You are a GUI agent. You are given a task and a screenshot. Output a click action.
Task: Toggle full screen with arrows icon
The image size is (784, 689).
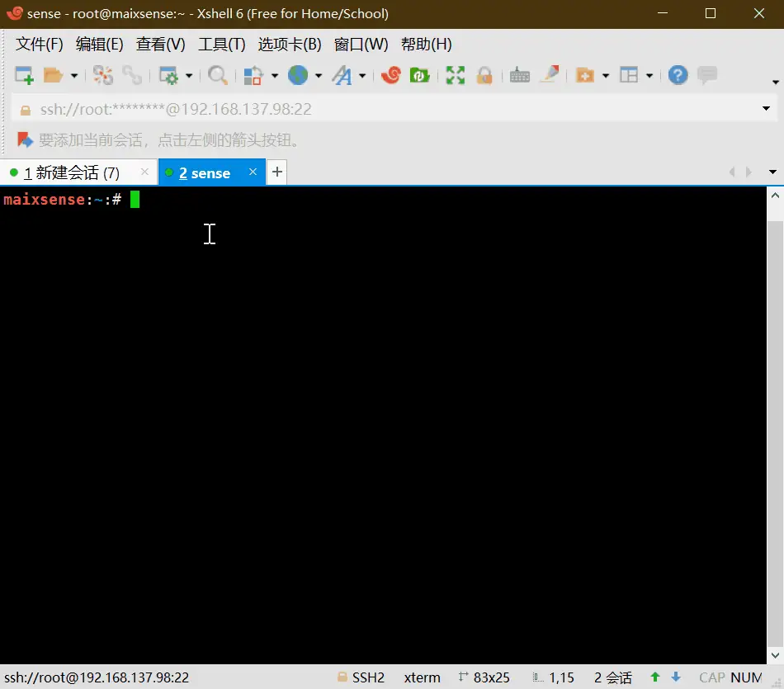click(455, 75)
